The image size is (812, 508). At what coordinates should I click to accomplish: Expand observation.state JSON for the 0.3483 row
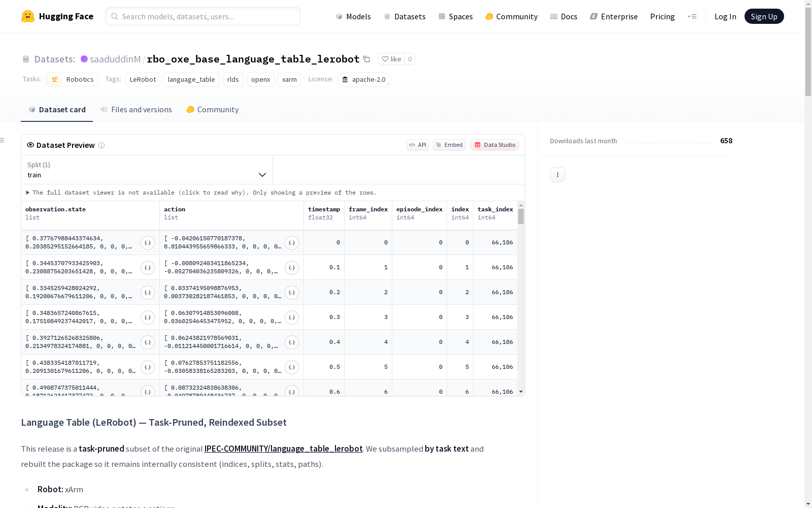(148, 317)
